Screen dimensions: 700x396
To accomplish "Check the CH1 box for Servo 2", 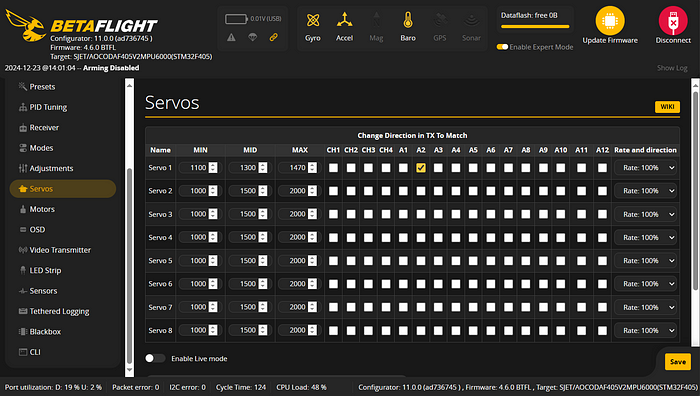I will (333, 191).
